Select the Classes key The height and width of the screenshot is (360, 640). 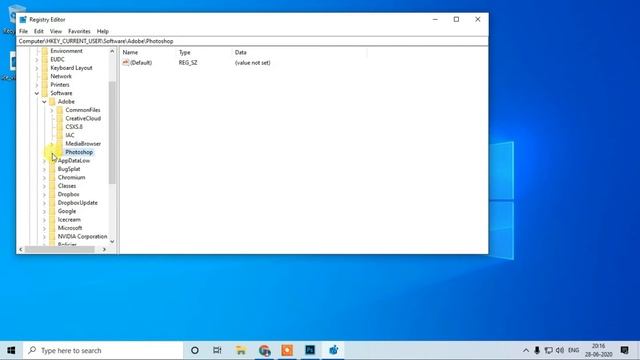coord(67,186)
